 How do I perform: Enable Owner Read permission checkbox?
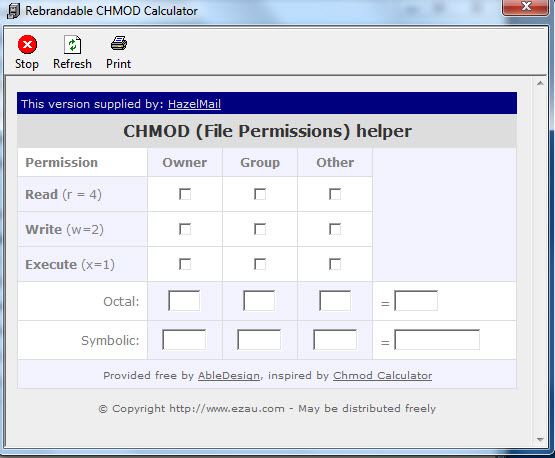pos(185,194)
